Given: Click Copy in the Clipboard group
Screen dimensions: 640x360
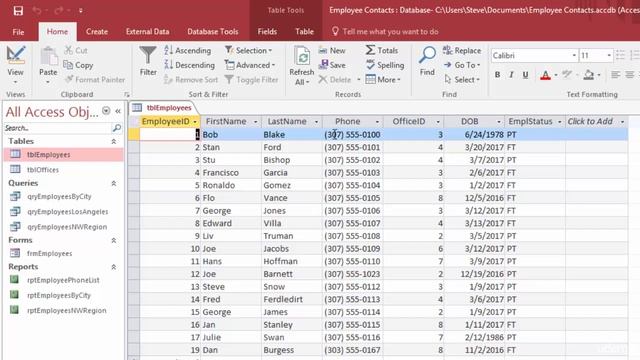Looking at the screenshot, I should click(78, 65).
